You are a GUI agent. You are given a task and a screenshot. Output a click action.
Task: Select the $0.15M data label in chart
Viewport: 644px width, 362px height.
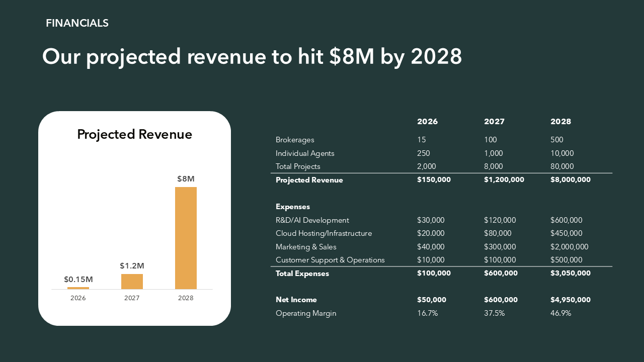(x=78, y=279)
